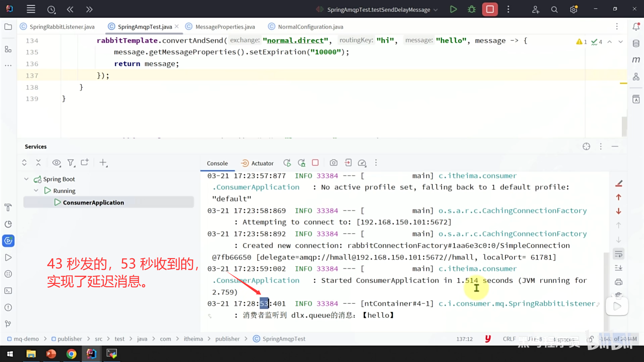Collapse the Running tree node
644x362 pixels.
pos(36,191)
